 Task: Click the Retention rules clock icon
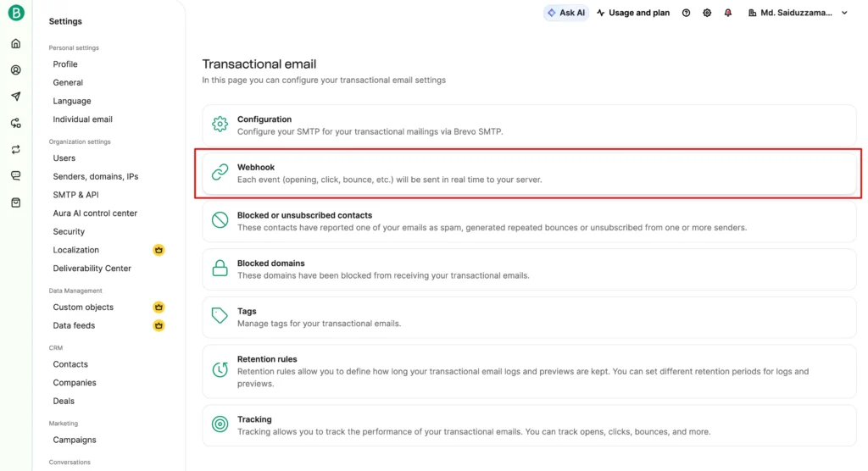point(220,369)
